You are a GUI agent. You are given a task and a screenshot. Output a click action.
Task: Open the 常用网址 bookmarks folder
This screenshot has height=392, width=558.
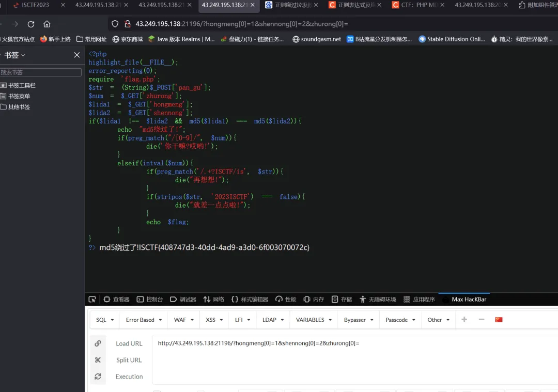coord(91,39)
